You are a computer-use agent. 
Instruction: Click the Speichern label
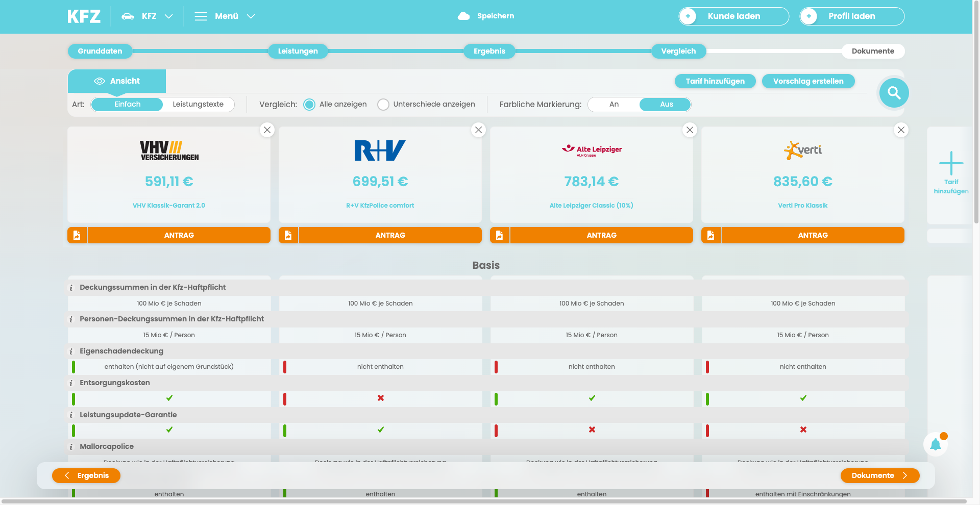(x=496, y=16)
